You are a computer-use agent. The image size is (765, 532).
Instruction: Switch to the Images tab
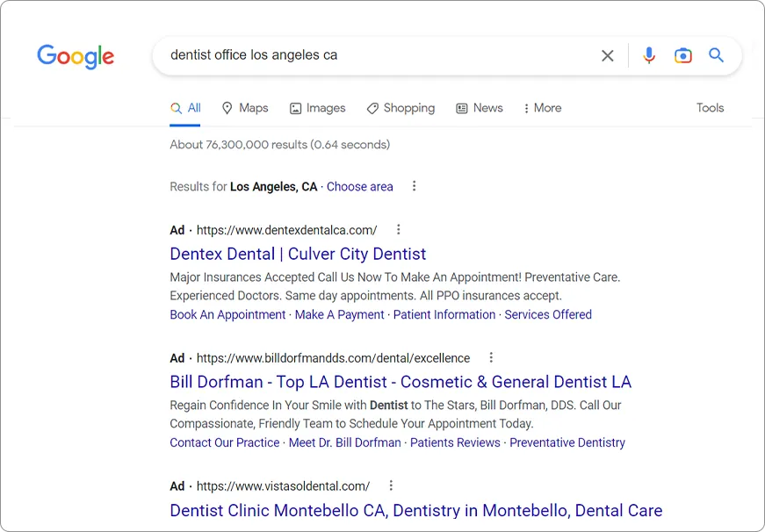point(318,108)
